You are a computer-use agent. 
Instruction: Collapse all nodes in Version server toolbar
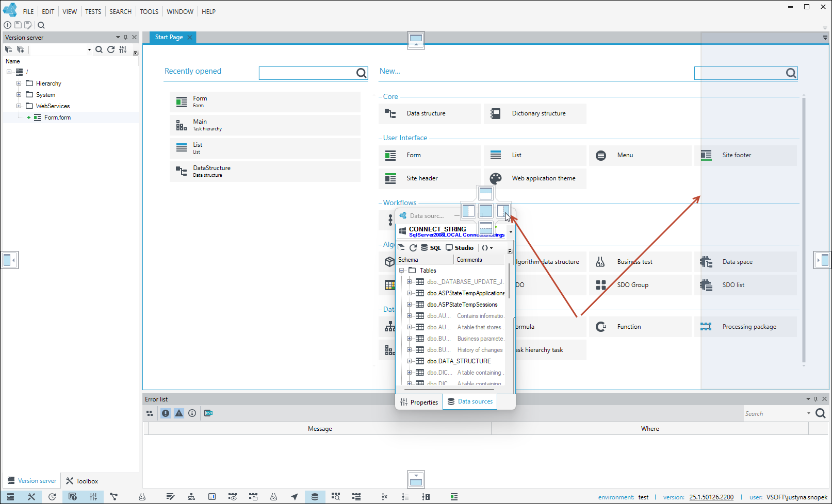tap(9, 49)
